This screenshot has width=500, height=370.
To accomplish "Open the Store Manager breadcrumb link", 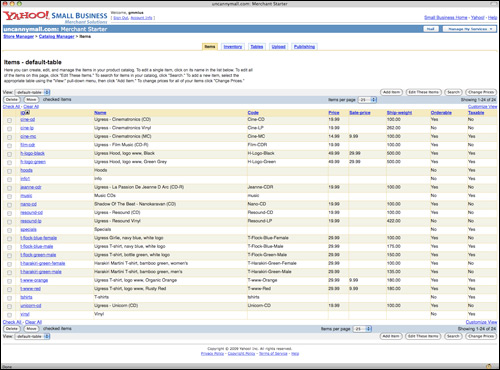I will point(19,36).
